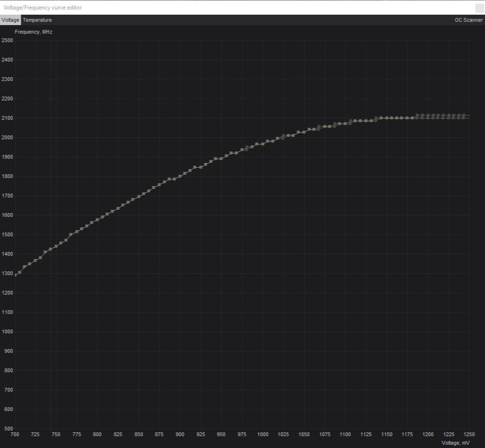Select the curve point at 850 mV
Viewport: 485px width, 448px height.
[x=139, y=197]
